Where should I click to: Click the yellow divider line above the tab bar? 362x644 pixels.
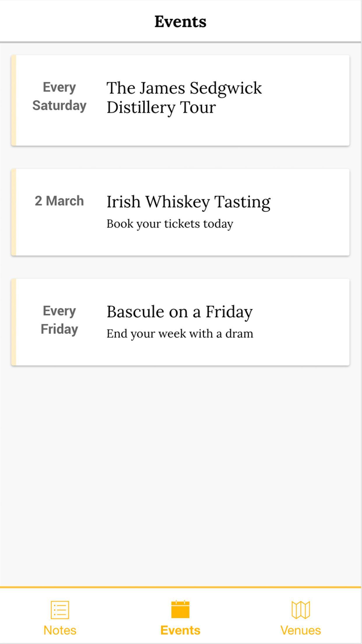tap(180, 587)
